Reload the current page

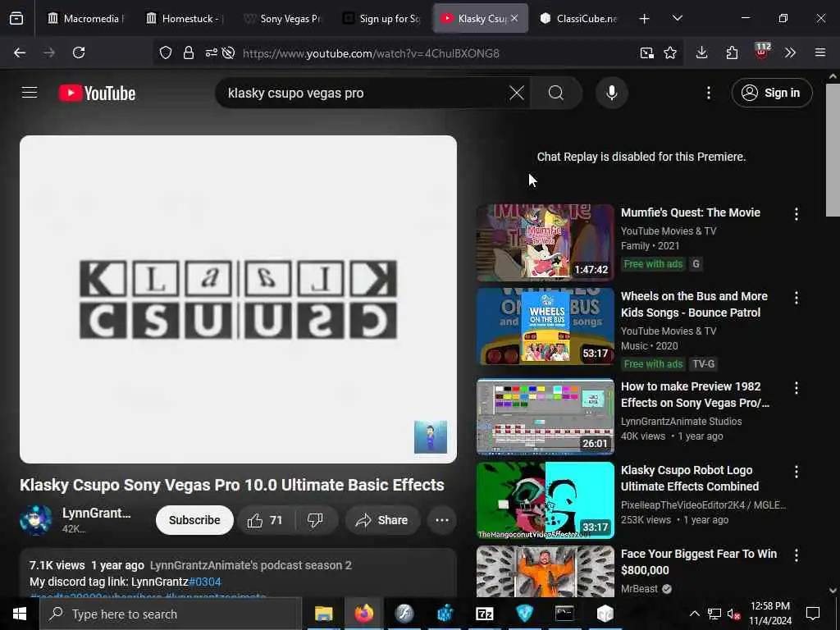tap(79, 52)
